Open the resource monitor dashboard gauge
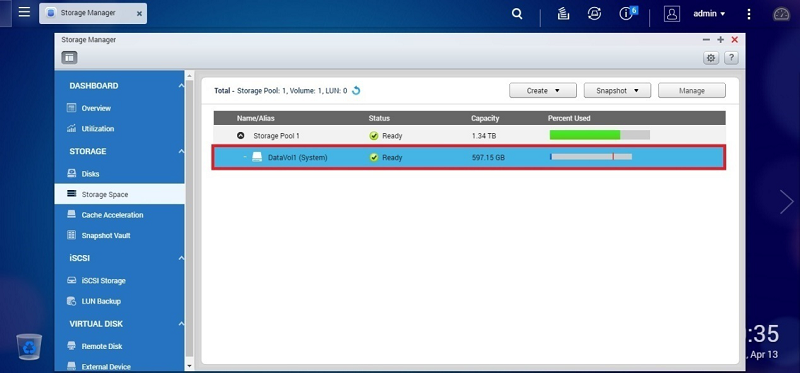Image resolution: width=800 pixels, height=373 pixels. 782,14
